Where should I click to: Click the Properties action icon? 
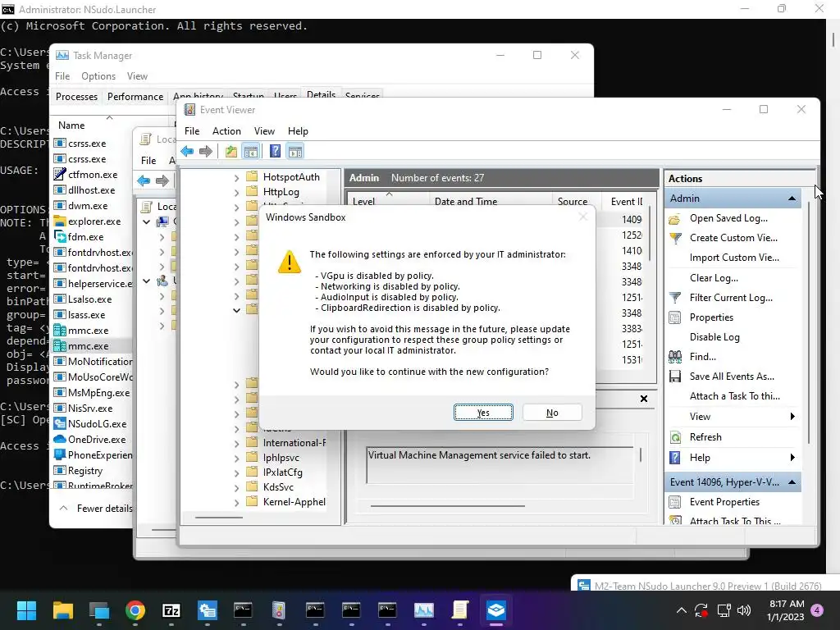tap(675, 317)
